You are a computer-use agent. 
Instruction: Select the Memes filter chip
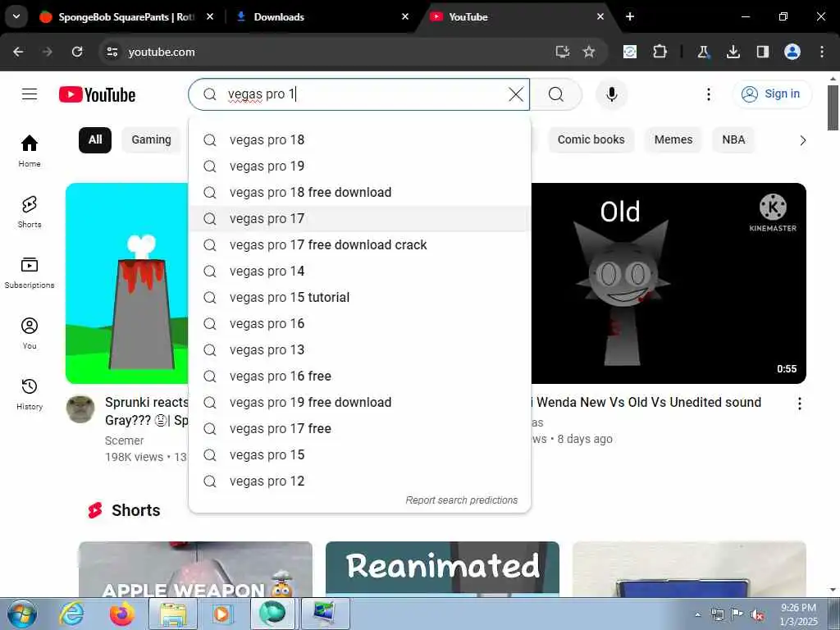673,139
